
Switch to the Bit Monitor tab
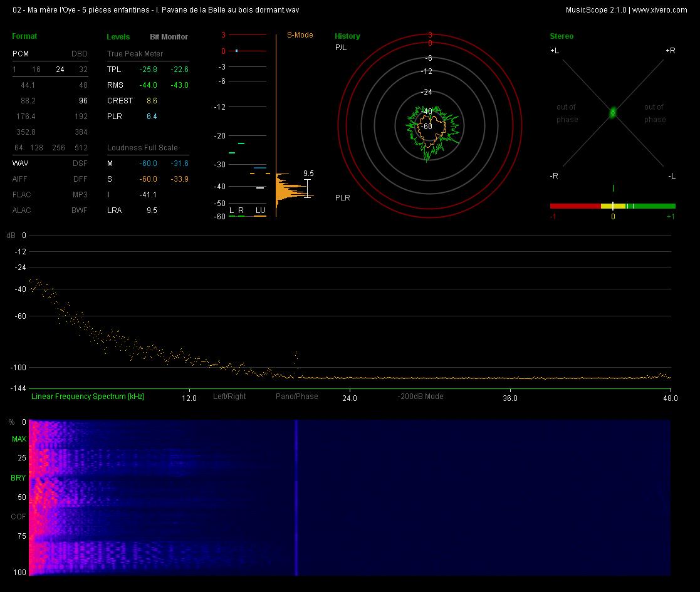[x=169, y=36]
